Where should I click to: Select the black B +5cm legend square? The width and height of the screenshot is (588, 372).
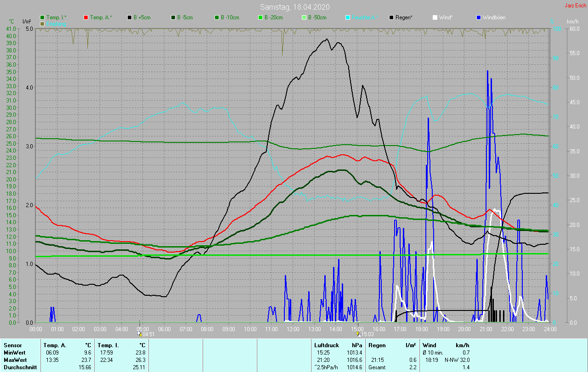click(x=130, y=17)
